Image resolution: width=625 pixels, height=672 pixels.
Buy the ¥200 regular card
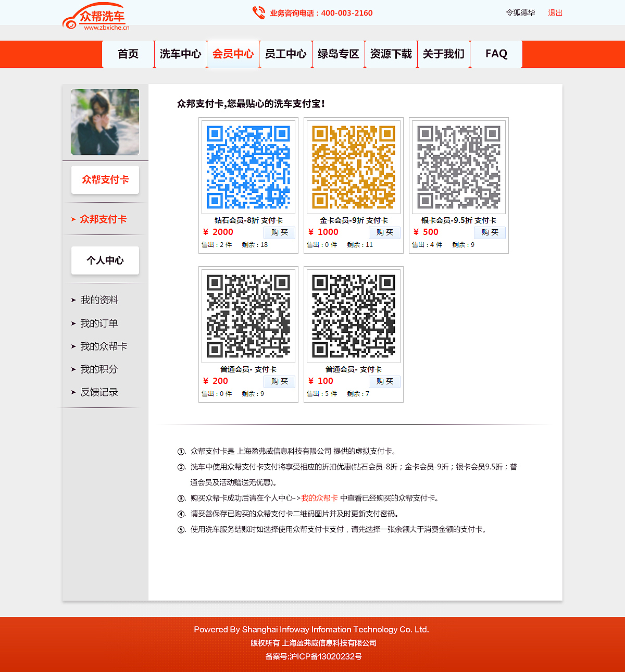coord(279,381)
